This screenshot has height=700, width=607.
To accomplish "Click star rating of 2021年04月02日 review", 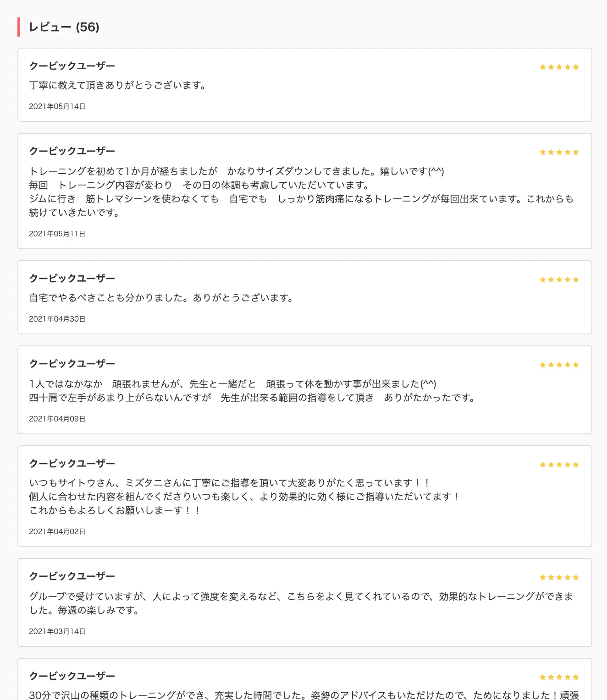I will click(x=559, y=465).
